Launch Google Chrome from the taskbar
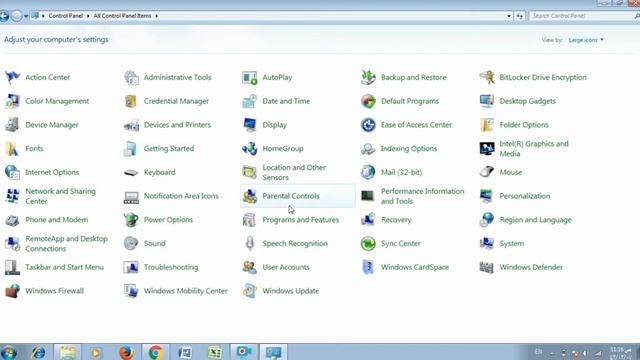Image resolution: width=640 pixels, height=360 pixels. coord(156,352)
